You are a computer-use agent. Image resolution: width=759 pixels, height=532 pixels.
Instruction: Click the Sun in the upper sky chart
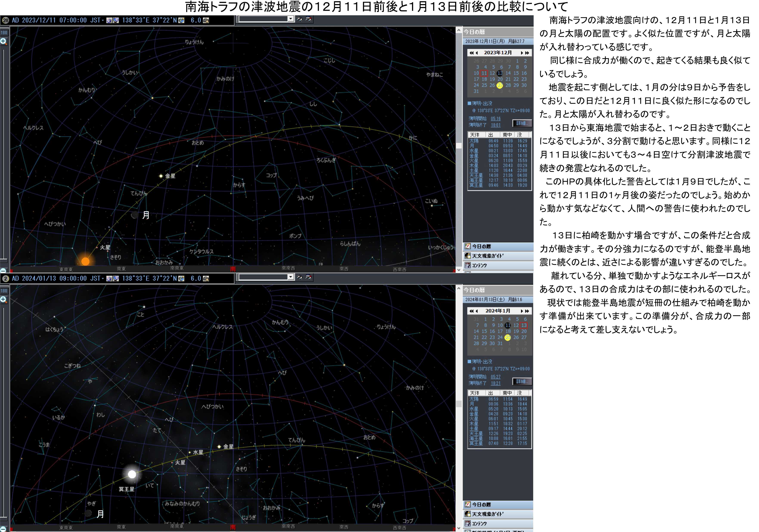pyautogui.click(x=85, y=261)
